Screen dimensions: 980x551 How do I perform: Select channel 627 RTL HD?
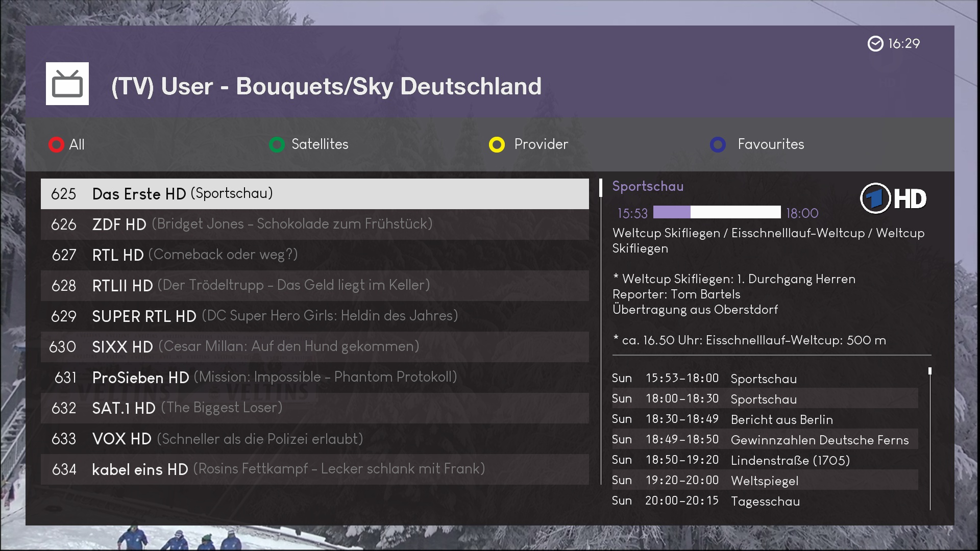tap(315, 255)
